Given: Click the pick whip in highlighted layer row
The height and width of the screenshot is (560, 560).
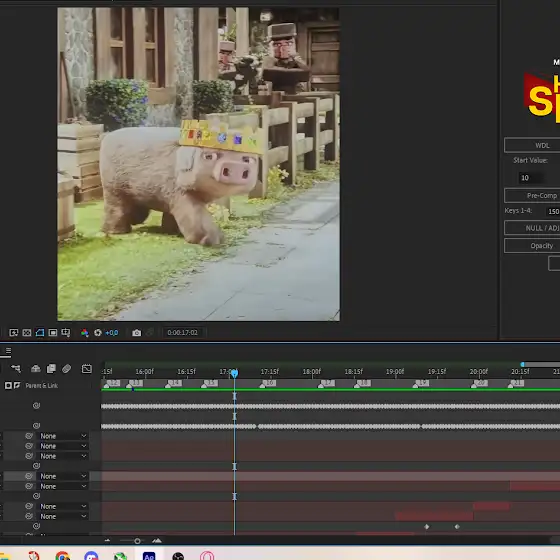Looking at the screenshot, I should pos(29,476).
